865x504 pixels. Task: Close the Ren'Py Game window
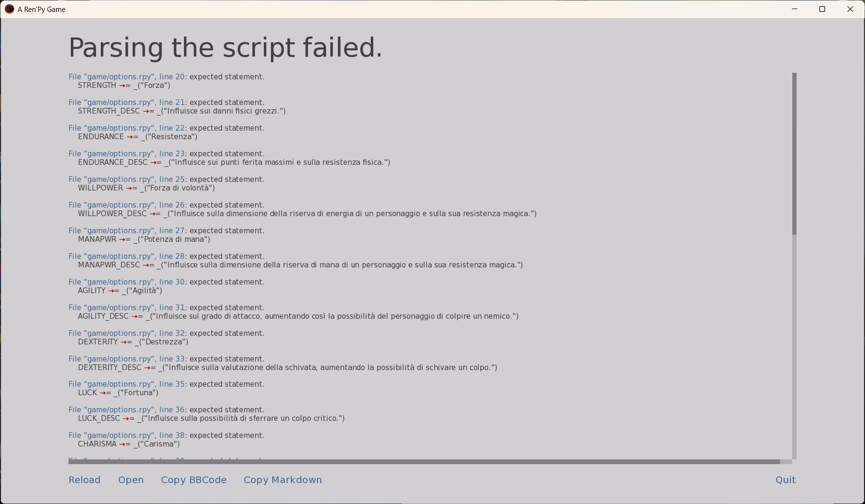click(x=850, y=9)
